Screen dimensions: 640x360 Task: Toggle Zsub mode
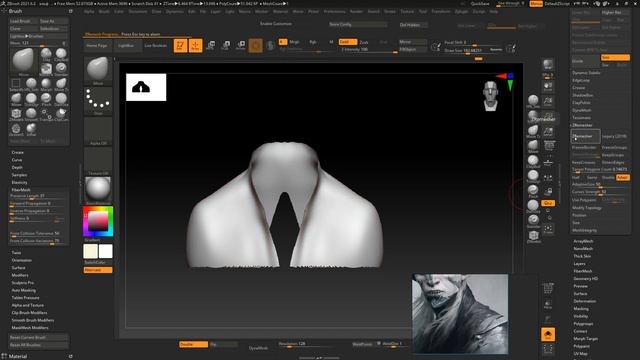coord(364,42)
